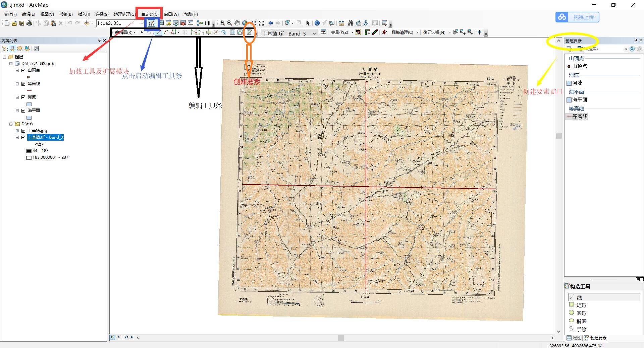The image size is (644, 348).
Task: List layers by source
Action: [12, 49]
